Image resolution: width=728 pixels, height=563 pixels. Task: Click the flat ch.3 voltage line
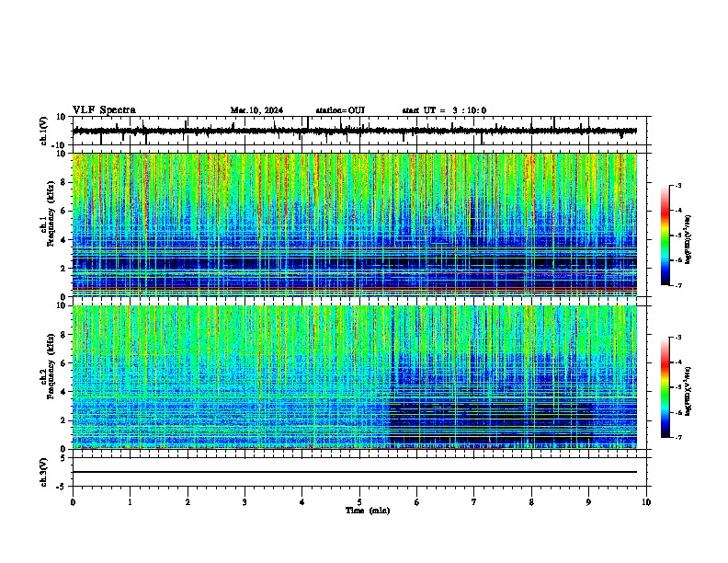click(x=355, y=472)
